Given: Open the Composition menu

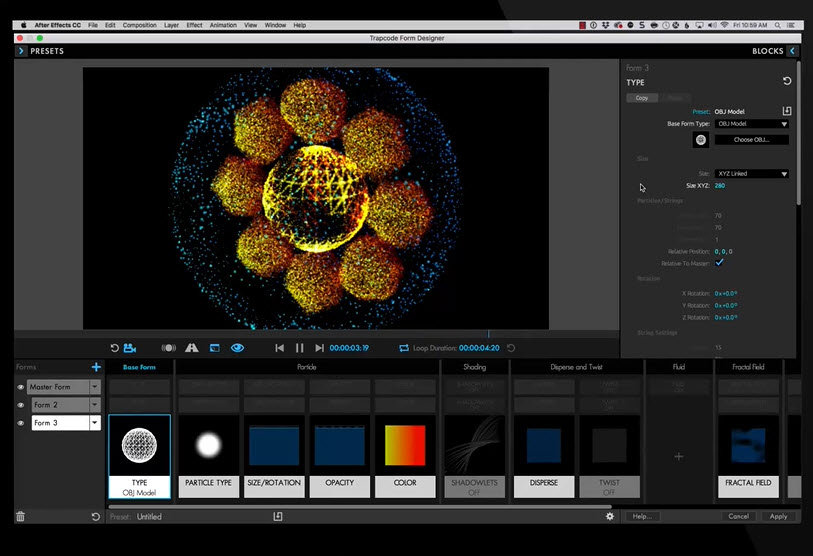Looking at the screenshot, I should click(139, 25).
